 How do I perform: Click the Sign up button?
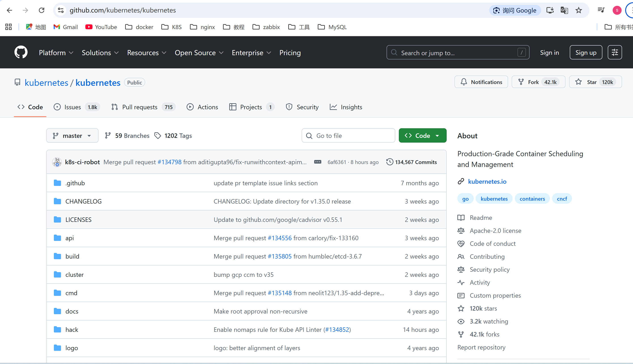(586, 53)
